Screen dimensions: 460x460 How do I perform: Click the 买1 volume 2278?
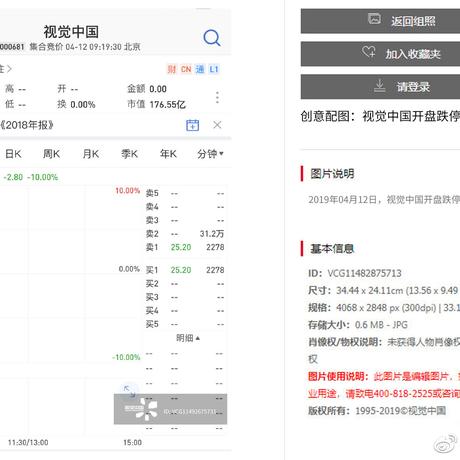click(x=215, y=270)
